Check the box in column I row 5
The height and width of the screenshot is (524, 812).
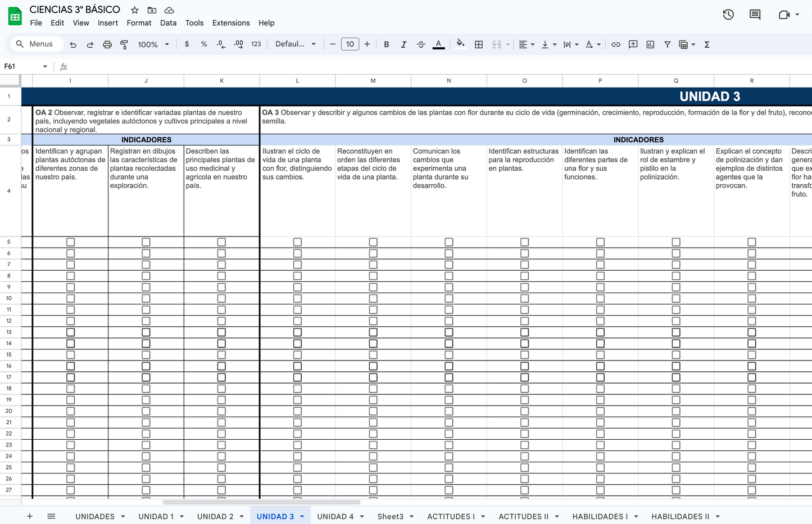(x=70, y=242)
